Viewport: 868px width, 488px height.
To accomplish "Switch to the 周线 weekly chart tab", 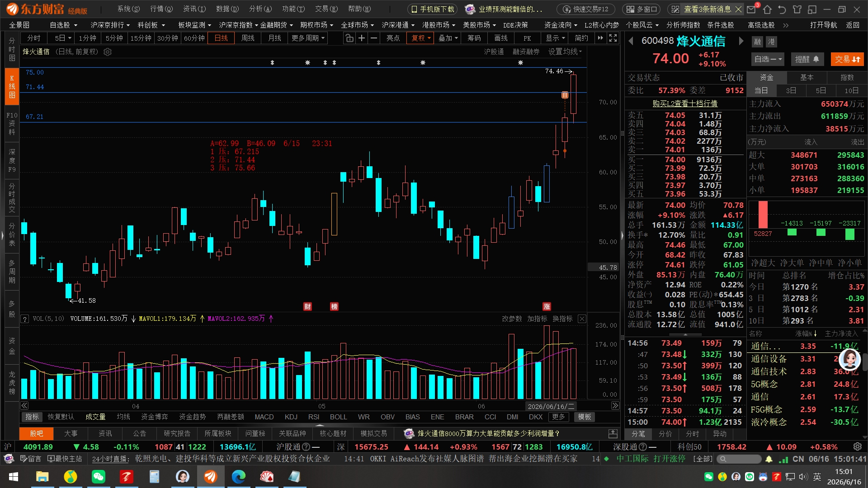I will tap(248, 38).
